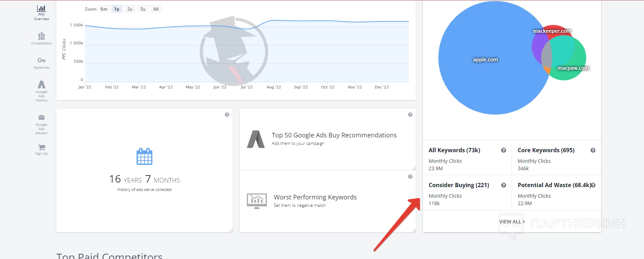The height and width of the screenshot is (259, 644).
Task: Select the red mackeeper.com bubble label
Action: tap(552, 31)
